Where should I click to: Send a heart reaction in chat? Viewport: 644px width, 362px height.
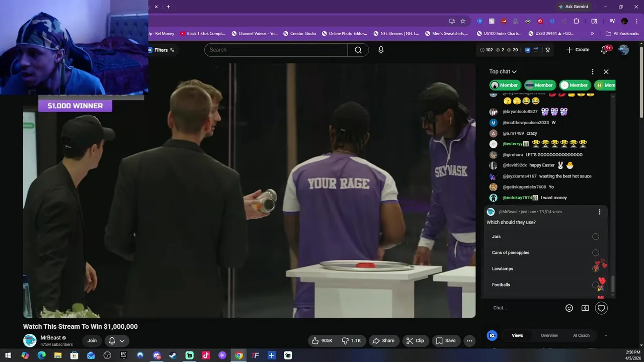pyautogui.click(x=601, y=308)
